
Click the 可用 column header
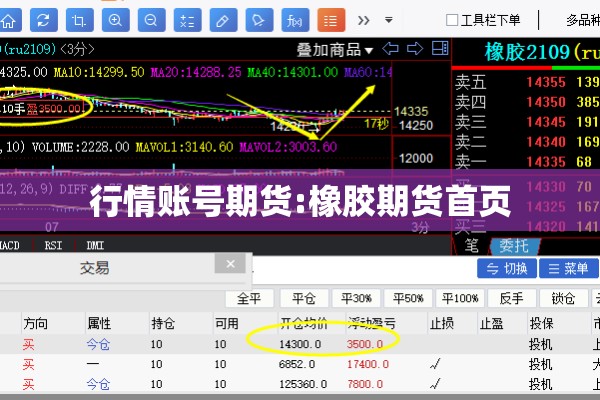(227, 324)
